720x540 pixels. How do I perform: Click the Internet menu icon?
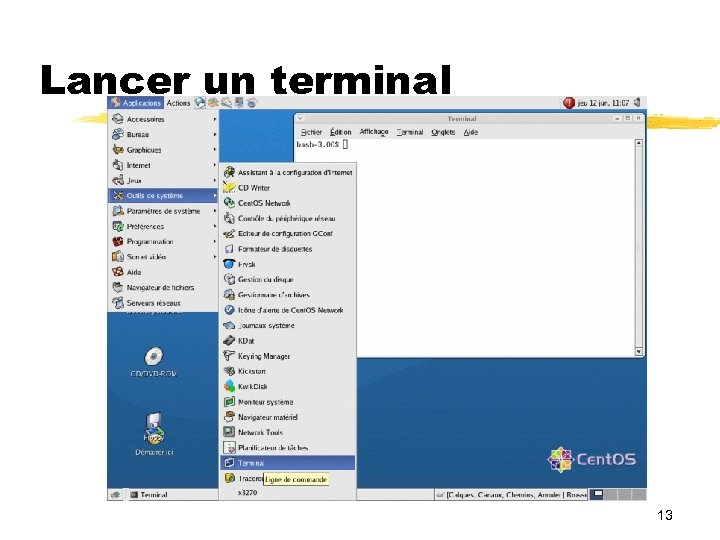coord(118,165)
